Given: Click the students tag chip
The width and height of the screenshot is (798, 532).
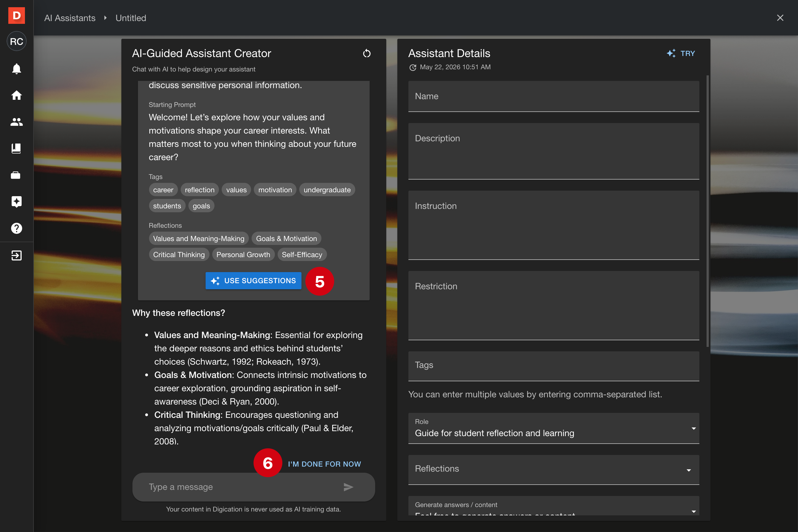Looking at the screenshot, I should (x=167, y=206).
